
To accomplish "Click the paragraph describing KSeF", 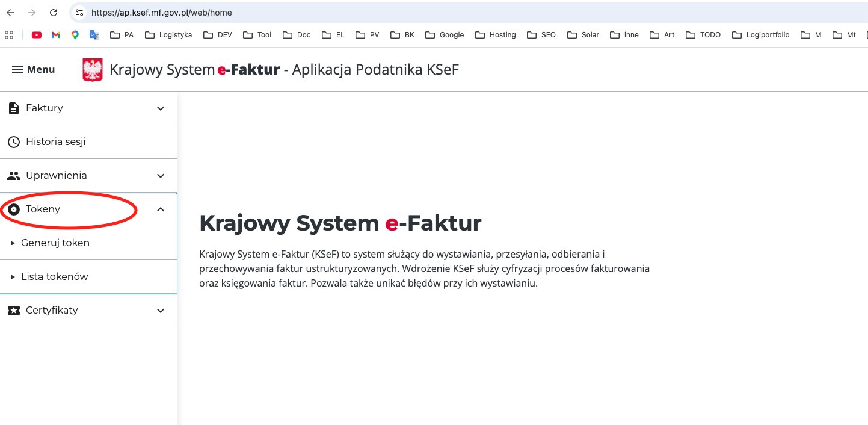I will click(425, 268).
